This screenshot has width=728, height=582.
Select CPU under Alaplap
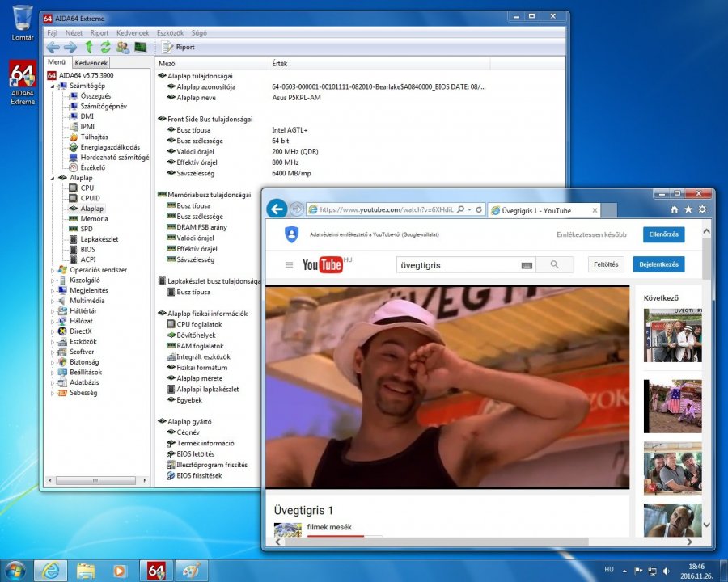click(87, 188)
